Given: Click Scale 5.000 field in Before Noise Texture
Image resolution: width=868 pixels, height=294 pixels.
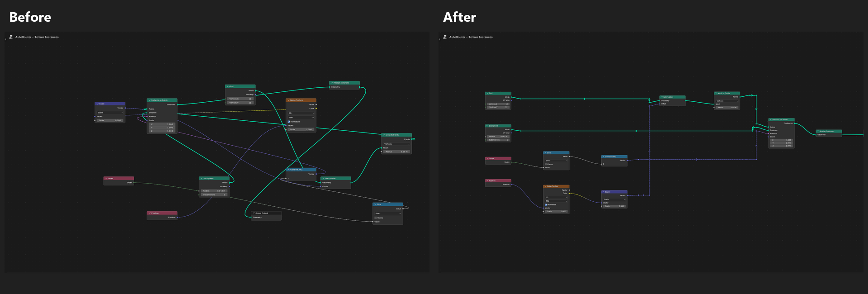Looking at the screenshot, I should (301, 129).
